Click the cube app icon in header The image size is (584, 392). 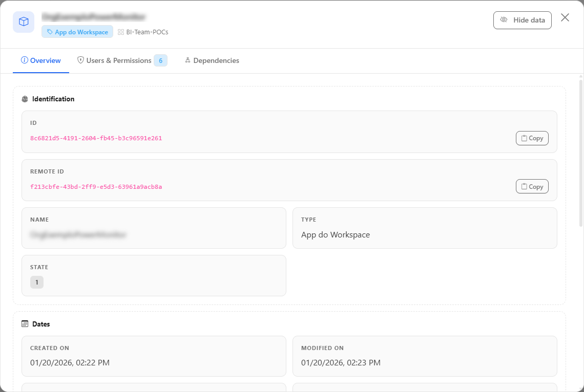click(24, 22)
